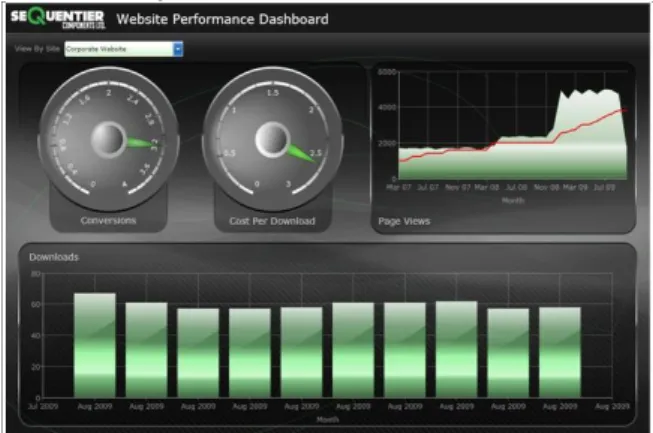Click the Conversions gauge green needle
The image size is (653, 433).
(142, 143)
